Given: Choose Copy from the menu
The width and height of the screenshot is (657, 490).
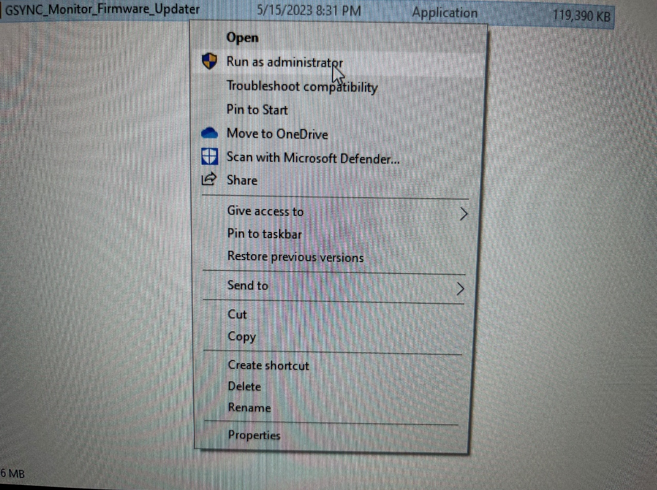Looking at the screenshot, I should pos(242,337).
